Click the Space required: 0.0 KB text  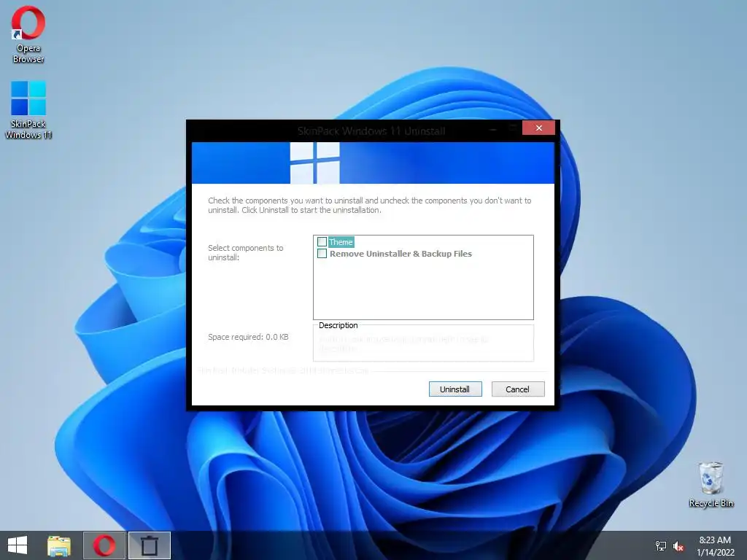248,337
